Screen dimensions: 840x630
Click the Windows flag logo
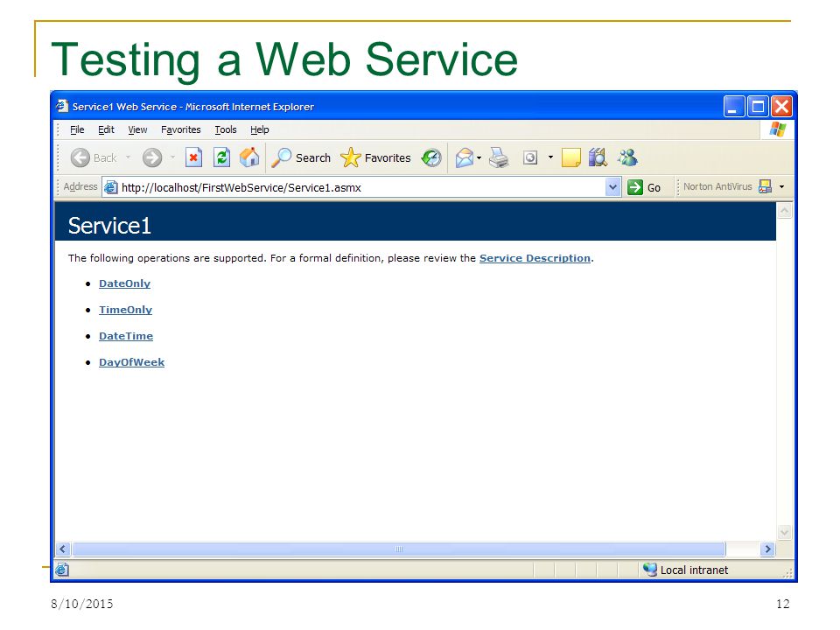(x=778, y=129)
